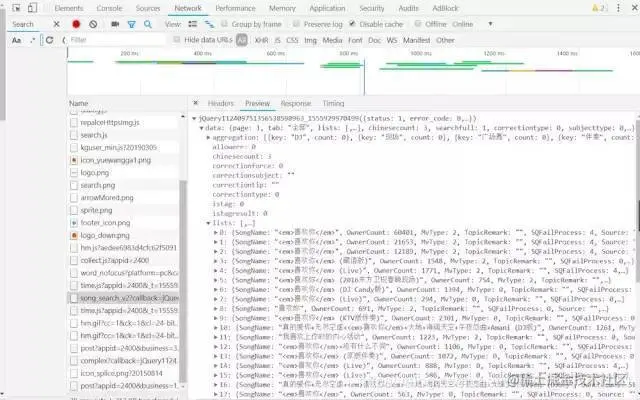Image resolution: width=640 pixels, height=400 pixels.
Task: Select the footer_icon.png request
Action: 124,223
